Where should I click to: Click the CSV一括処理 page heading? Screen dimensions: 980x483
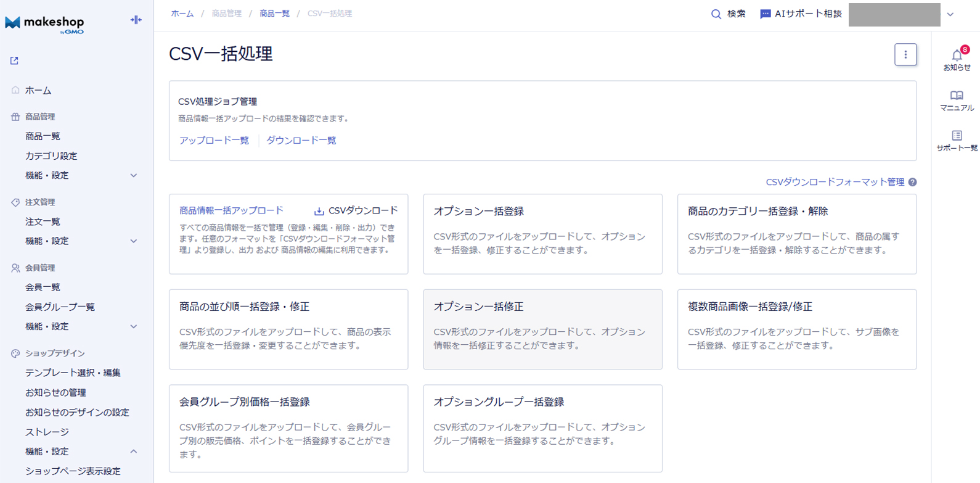pyautogui.click(x=221, y=54)
